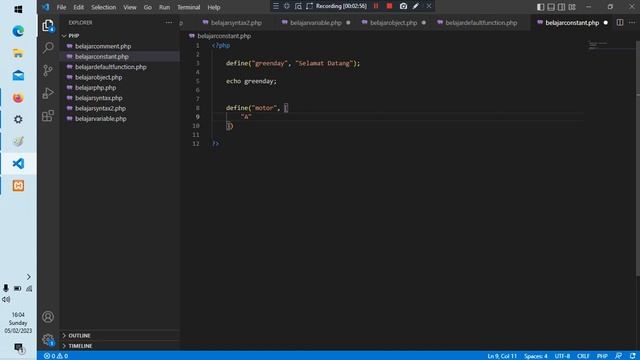Viewport: 640px width, 360px height.
Task: Pause the screen recording
Action: click(376, 6)
